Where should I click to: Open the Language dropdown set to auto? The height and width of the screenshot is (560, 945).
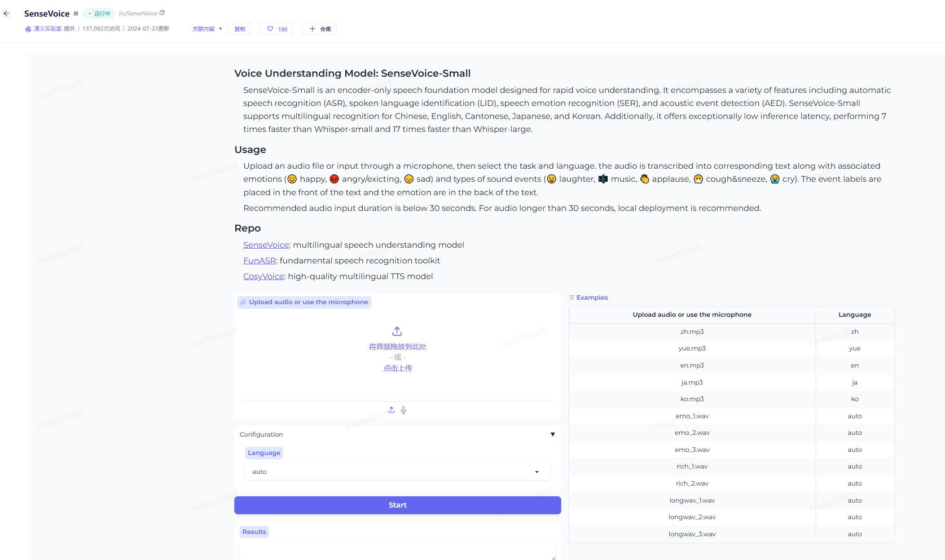[397, 472]
